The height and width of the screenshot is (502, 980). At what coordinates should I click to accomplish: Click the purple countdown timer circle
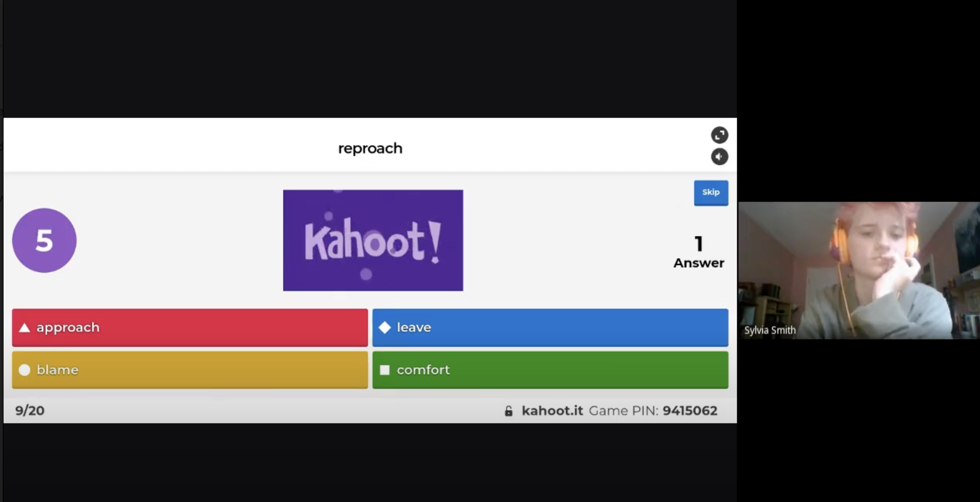(44, 240)
